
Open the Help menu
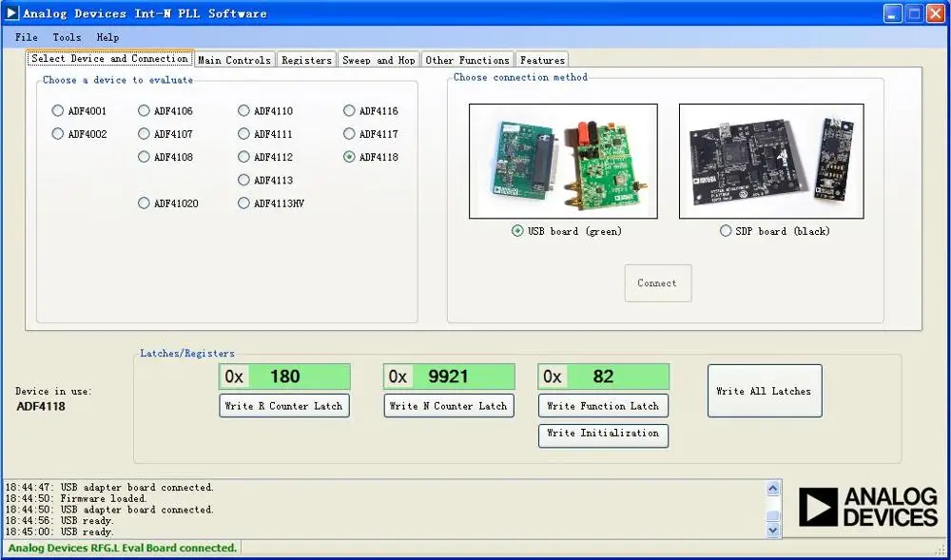107,37
